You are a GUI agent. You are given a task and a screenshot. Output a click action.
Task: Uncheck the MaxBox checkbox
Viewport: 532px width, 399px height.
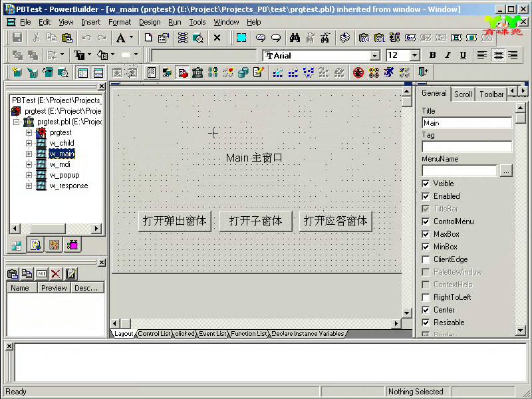click(x=426, y=234)
